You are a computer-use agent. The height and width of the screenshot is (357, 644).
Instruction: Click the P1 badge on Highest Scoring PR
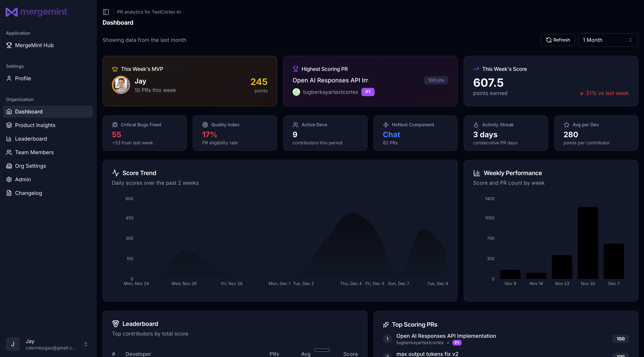(367, 92)
